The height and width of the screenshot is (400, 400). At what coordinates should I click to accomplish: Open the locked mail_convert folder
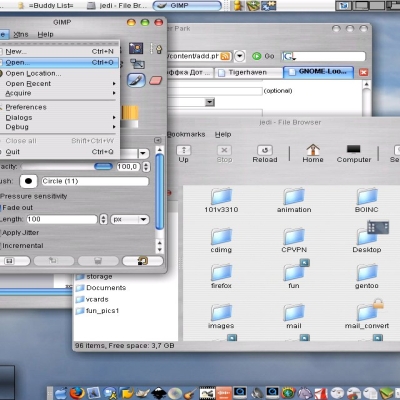tap(367, 315)
